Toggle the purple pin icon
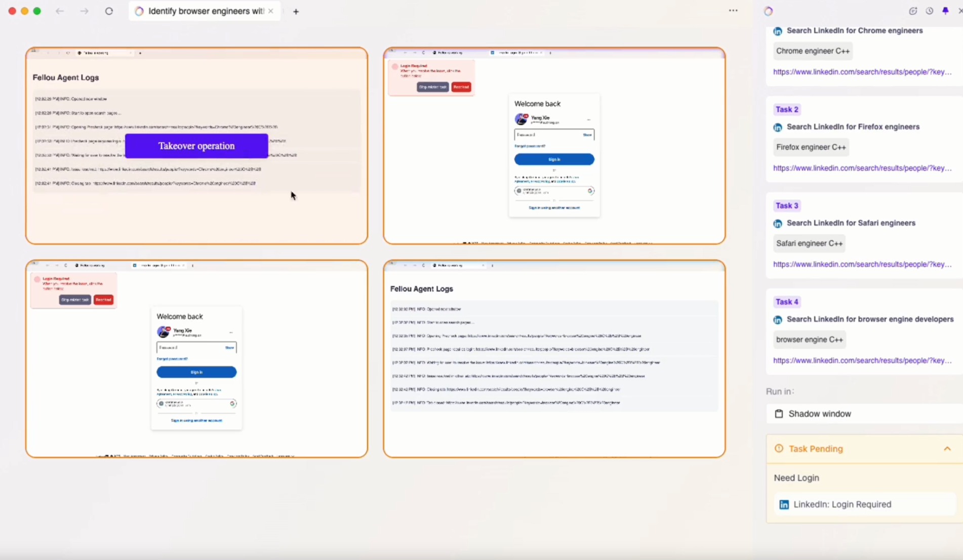This screenshot has height=560, width=963. click(945, 11)
